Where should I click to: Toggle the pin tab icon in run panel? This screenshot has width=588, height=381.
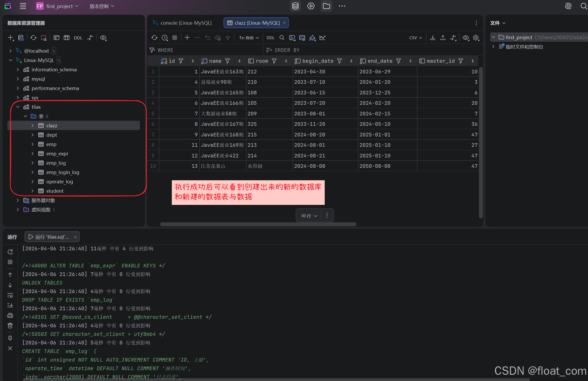point(10,338)
